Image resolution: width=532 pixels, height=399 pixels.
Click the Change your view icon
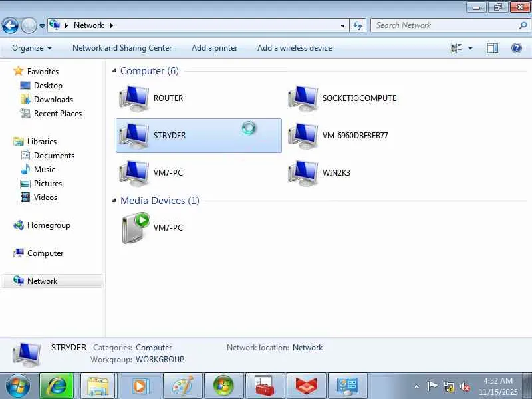(x=456, y=48)
